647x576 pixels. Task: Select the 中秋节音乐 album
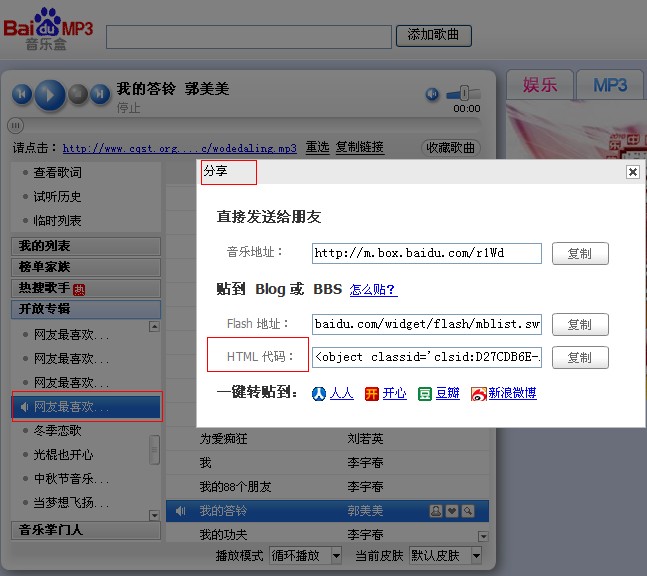point(71,479)
